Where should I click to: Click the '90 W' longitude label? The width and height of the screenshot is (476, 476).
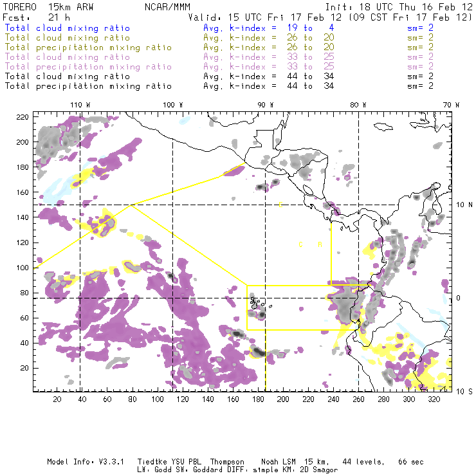pyautogui.click(x=265, y=105)
